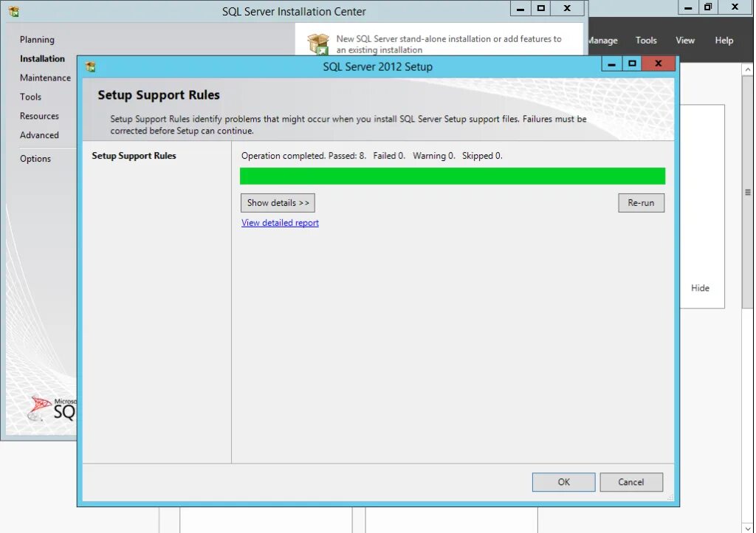Close the SQL Server 2012 Setup window
756x533 pixels.
point(658,63)
